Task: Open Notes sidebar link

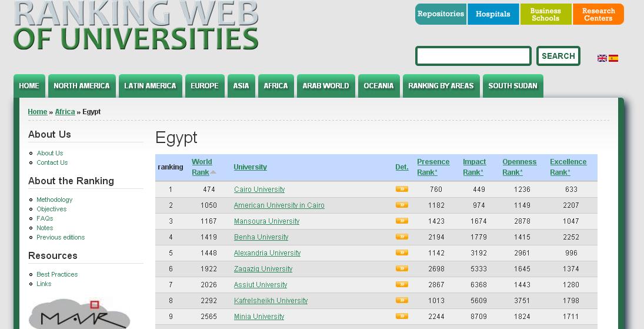Action: (45, 228)
